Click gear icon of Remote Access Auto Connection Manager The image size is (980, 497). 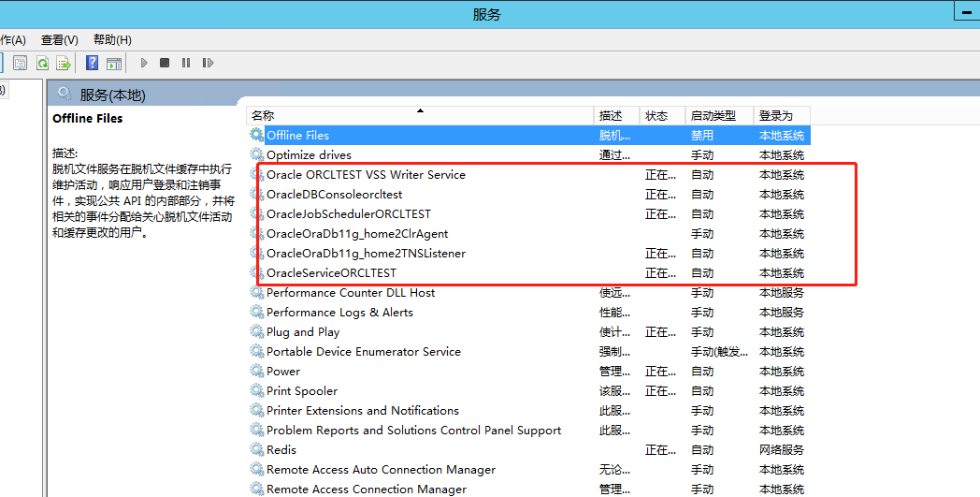tap(256, 470)
